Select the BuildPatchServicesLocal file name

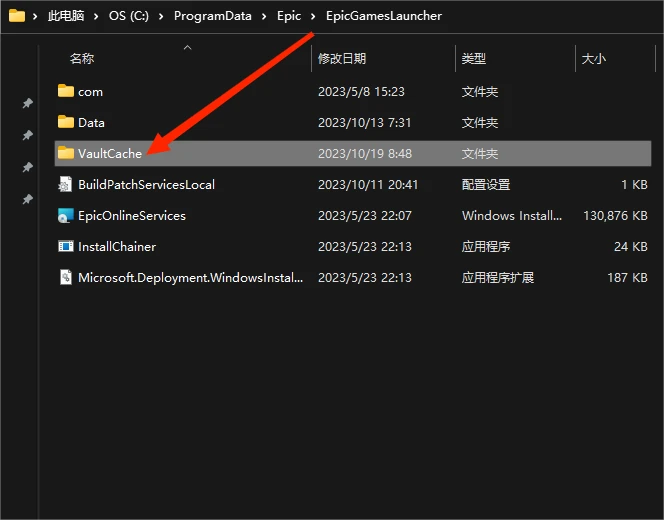[x=147, y=185]
